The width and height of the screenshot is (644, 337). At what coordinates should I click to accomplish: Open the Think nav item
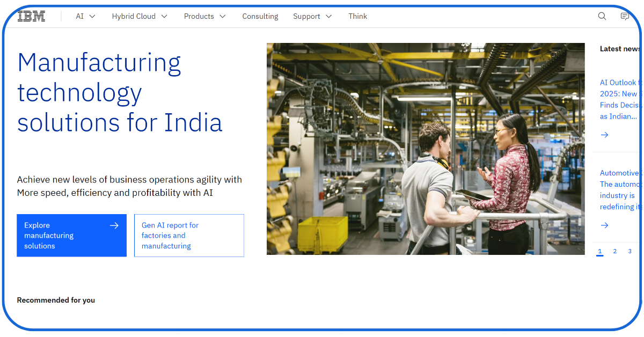(358, 16)
